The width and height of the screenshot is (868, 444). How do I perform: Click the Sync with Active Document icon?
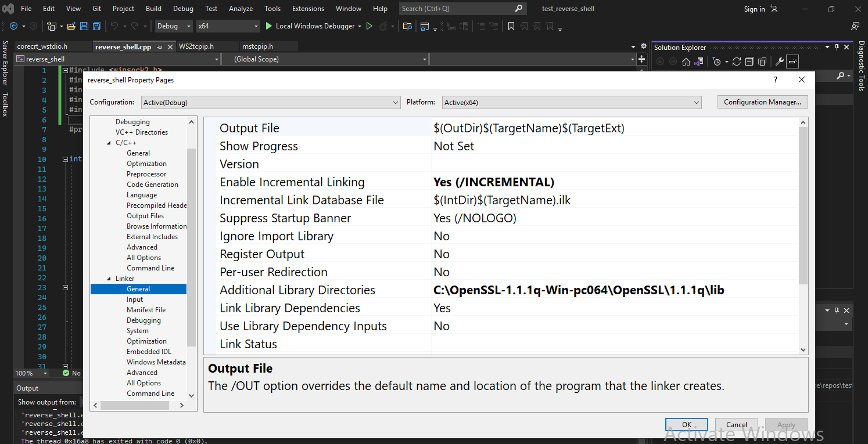point(737,62)
